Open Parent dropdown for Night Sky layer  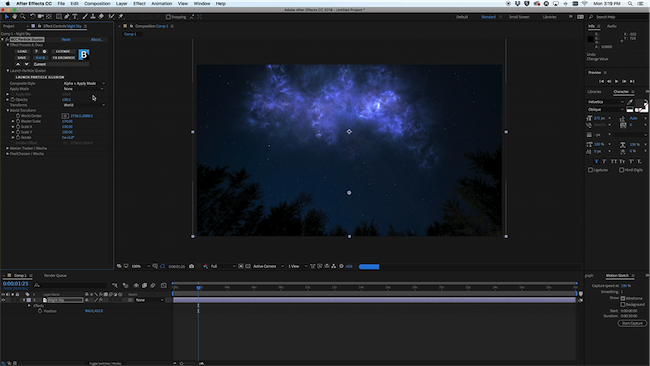tap(149, 300)
